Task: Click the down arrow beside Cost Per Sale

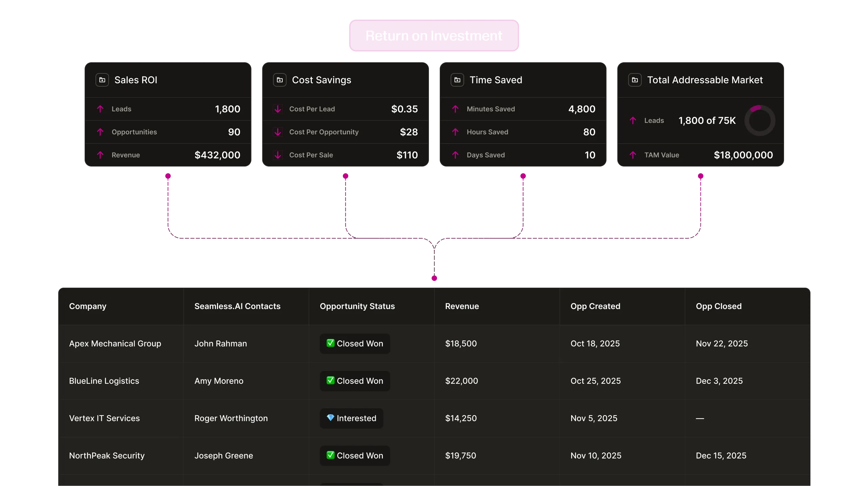Action: click(x=278, y=155)
